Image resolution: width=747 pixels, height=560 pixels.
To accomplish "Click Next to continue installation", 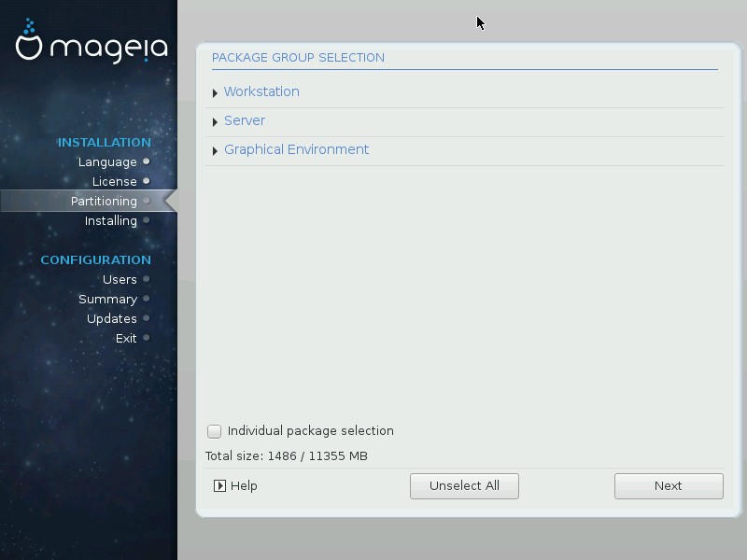I will coord(669,486).
